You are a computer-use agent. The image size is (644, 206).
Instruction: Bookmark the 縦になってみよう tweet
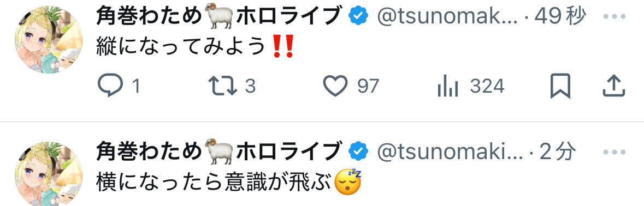pyautogui.click(x=560, y=86)
